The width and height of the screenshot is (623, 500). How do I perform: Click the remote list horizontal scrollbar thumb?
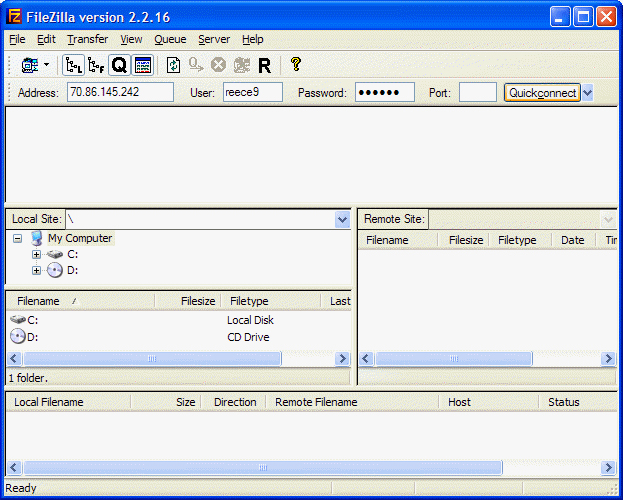pos(454,359)
